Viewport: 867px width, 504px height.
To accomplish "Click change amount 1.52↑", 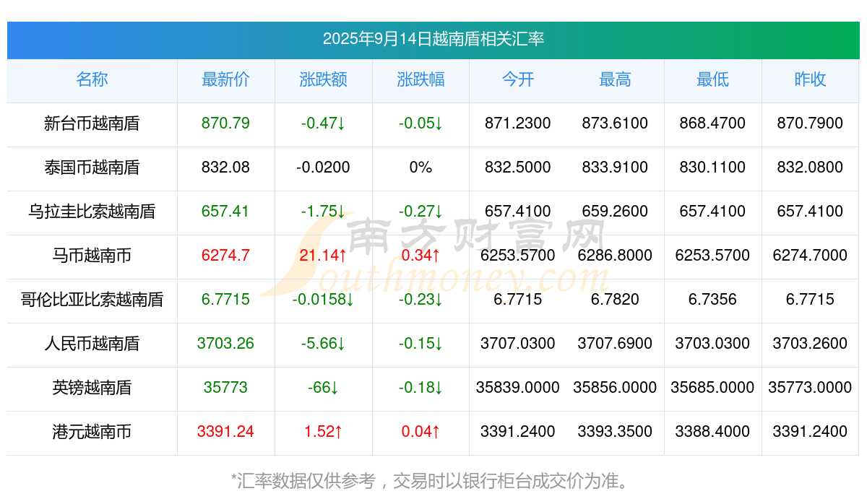I will click(323, 432).
